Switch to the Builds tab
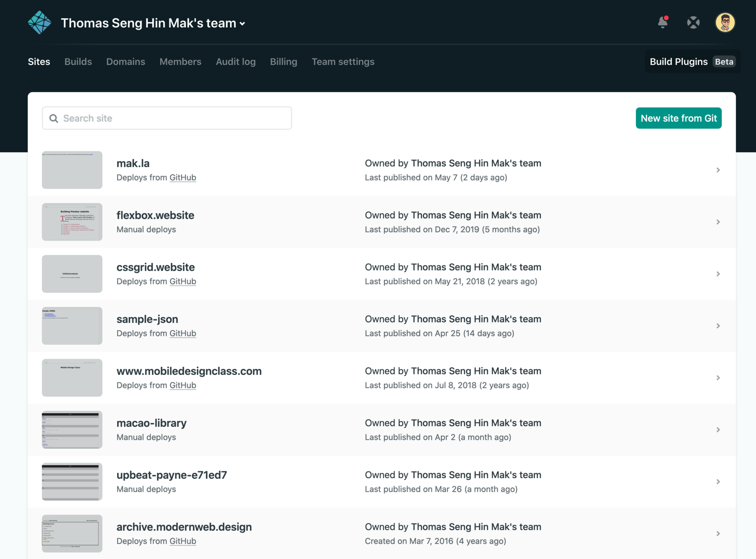This screenshot has height=559, width=756. tap(78, 62)
